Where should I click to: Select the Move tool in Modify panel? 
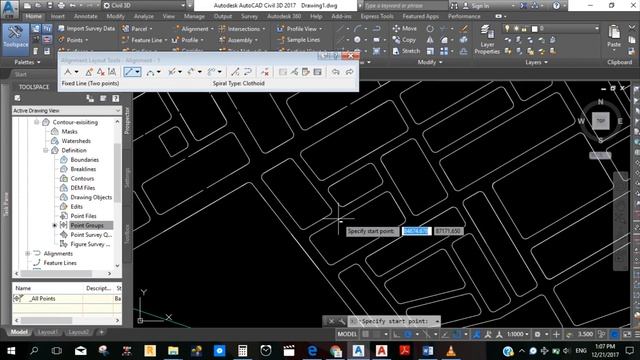click(x=405, y=29)
